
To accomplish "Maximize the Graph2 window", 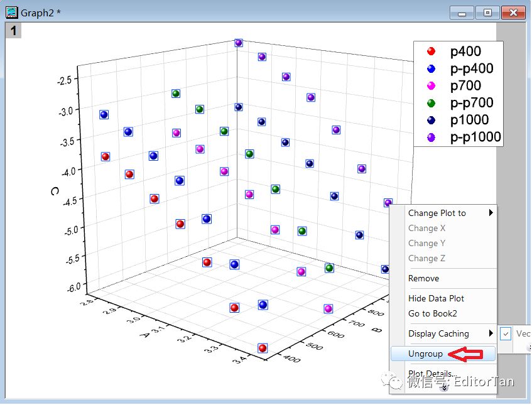I will click(487, 13).
